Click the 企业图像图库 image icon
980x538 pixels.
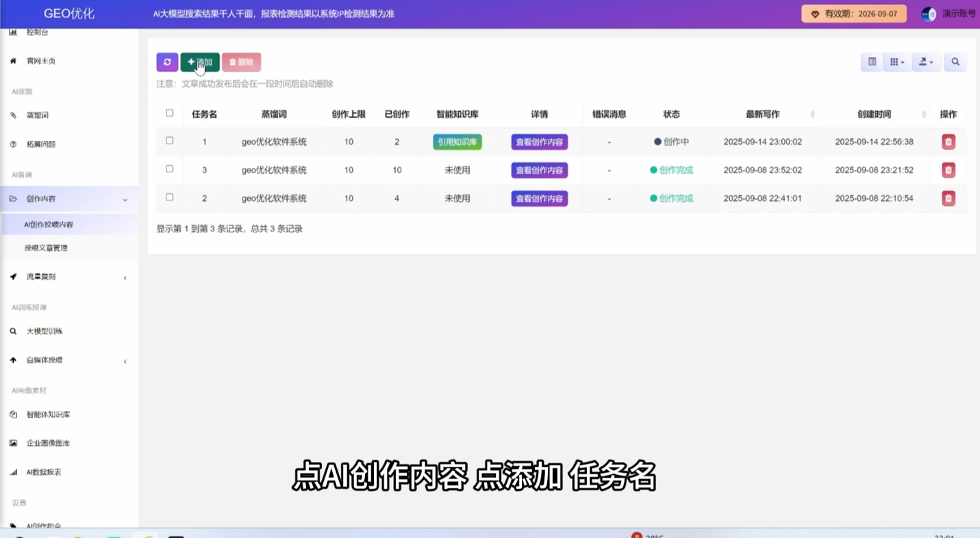click(x=13, y=444)
